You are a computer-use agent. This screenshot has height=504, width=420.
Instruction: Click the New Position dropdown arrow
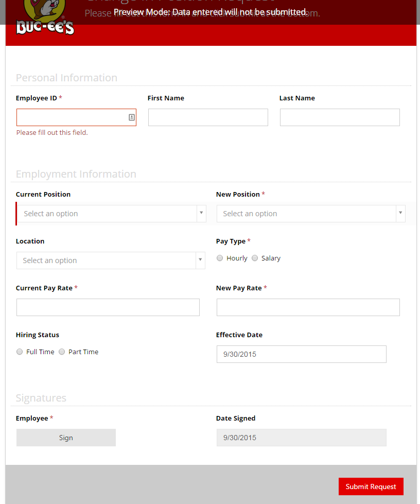[x=400, y=213]
